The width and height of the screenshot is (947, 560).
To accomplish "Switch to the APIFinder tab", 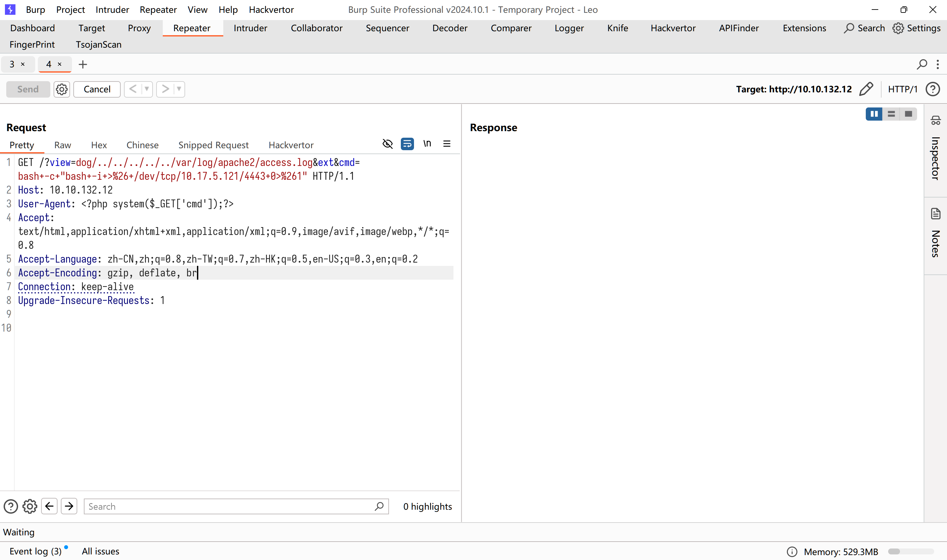I will tap(739, 28).
